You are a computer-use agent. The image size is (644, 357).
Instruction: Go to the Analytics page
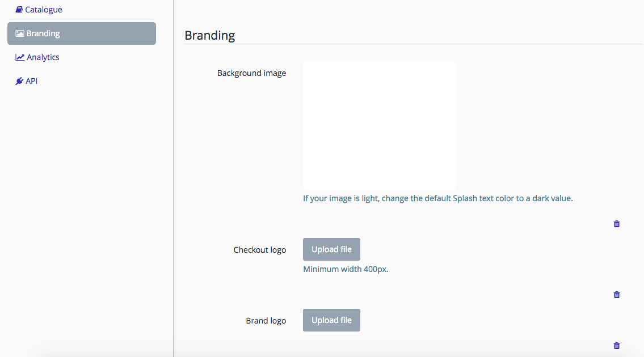pos(37,57)
